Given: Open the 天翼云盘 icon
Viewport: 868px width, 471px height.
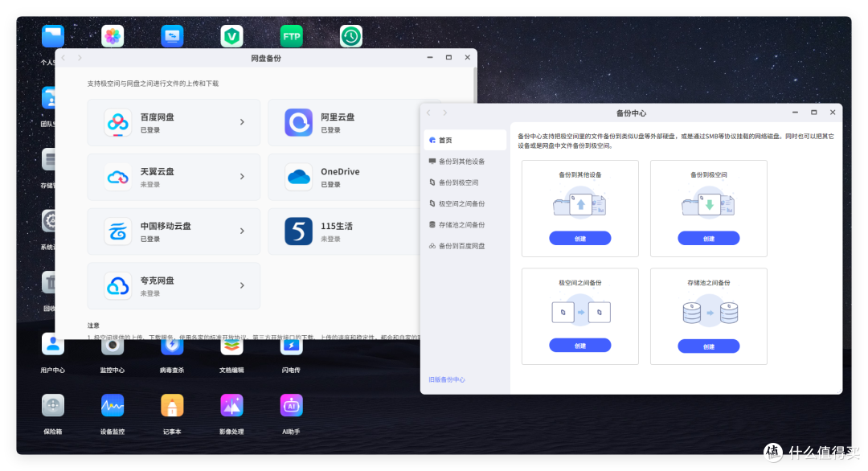Looking at the screenshot, I should (118, 177).
